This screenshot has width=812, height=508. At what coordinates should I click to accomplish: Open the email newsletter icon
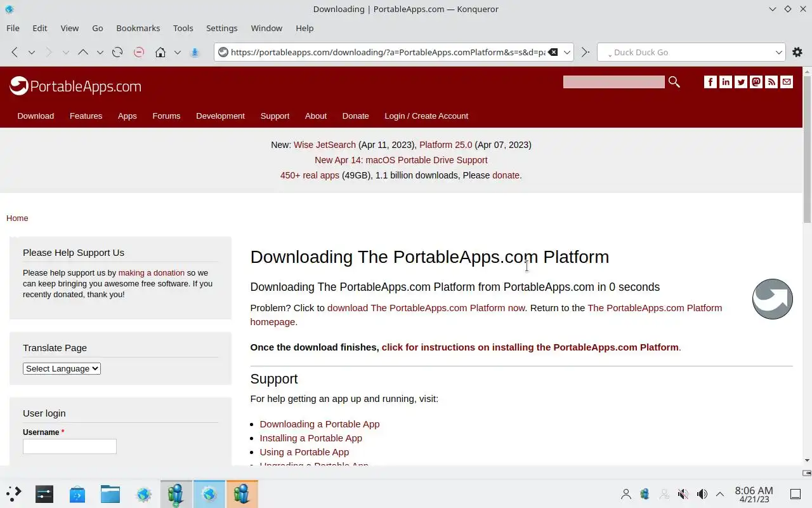(787, 82)
